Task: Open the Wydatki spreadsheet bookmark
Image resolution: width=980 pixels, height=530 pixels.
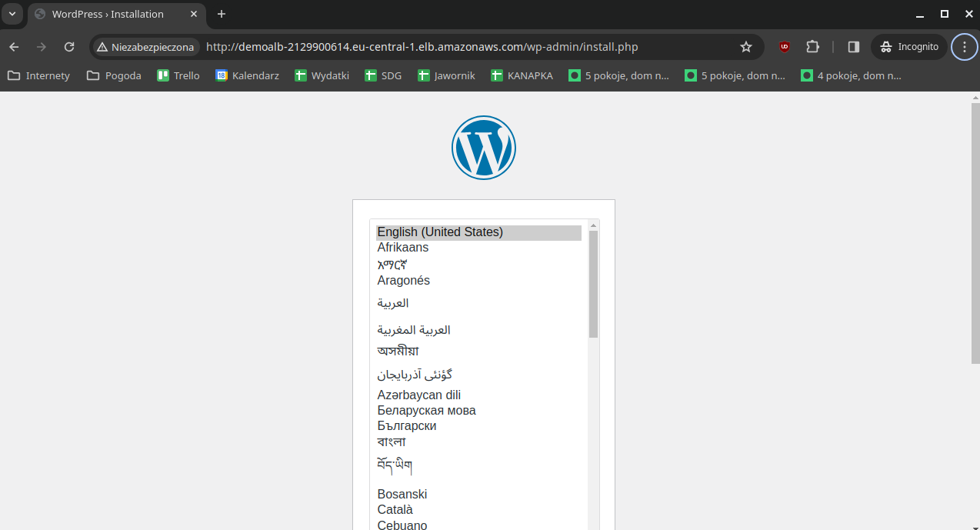Action: (x=322, y=75)
